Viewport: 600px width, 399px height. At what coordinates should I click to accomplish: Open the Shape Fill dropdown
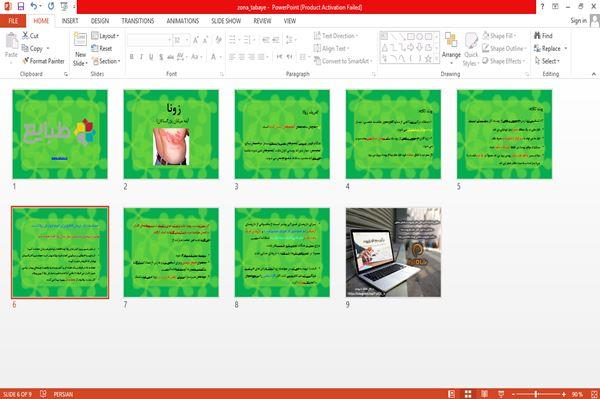499,36
